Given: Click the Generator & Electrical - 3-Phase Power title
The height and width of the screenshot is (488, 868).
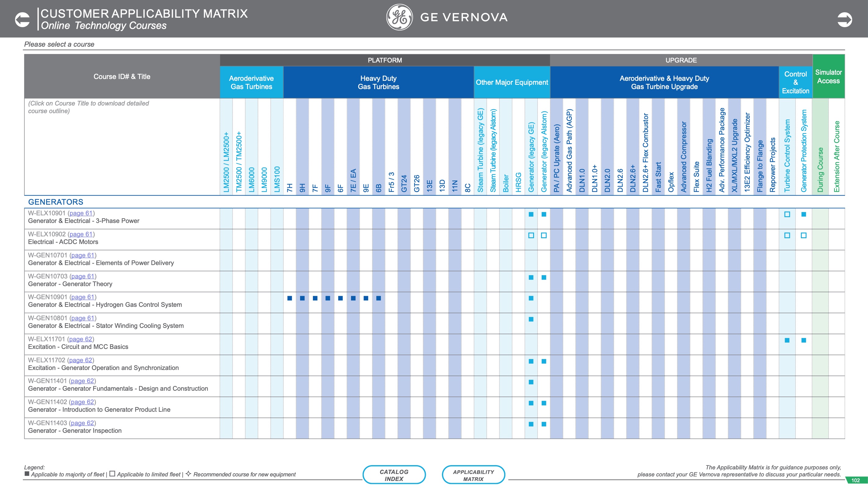Looking at the screenshot, I should [x=83, y=221].
